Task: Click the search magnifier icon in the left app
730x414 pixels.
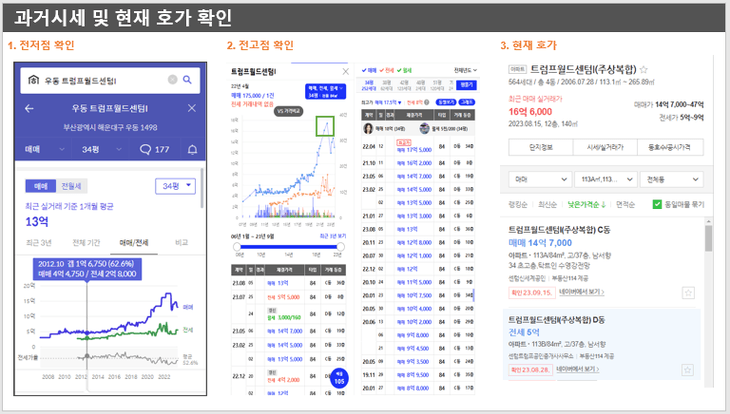Action: point(187,80)
